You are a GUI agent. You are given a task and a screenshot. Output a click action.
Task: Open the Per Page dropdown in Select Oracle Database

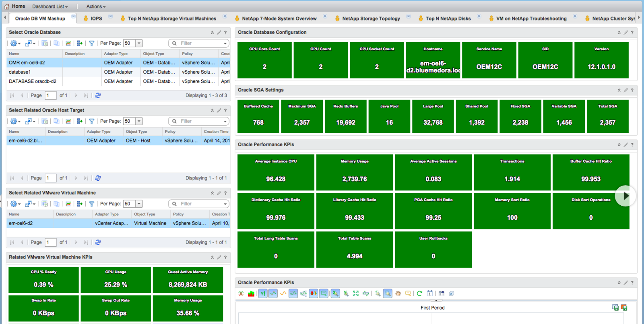point(139,43)
